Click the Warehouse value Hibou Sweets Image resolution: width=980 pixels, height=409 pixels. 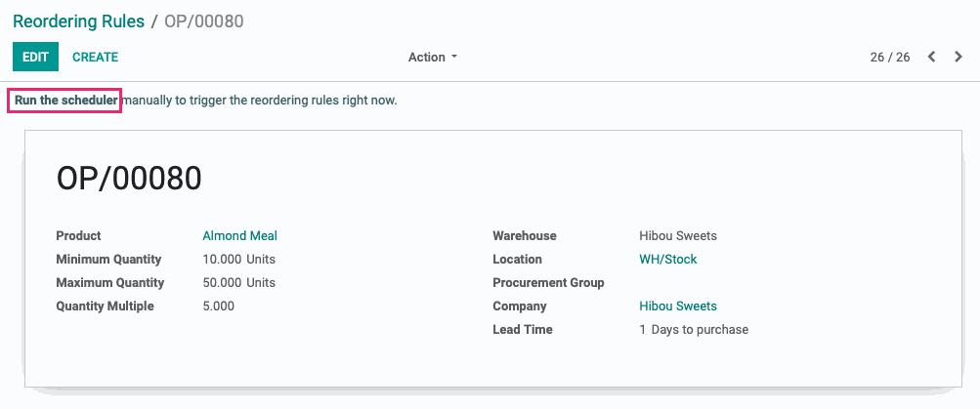tap(678, 236)
